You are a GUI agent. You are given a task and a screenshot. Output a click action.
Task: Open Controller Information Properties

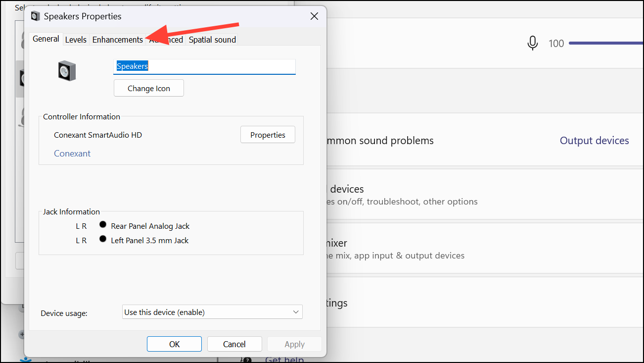tap(268, 134)
